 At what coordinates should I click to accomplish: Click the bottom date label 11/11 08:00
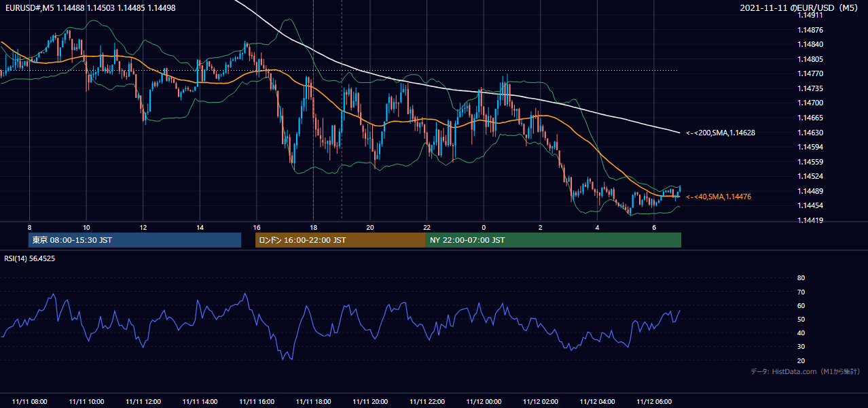[x=29, y=402]
